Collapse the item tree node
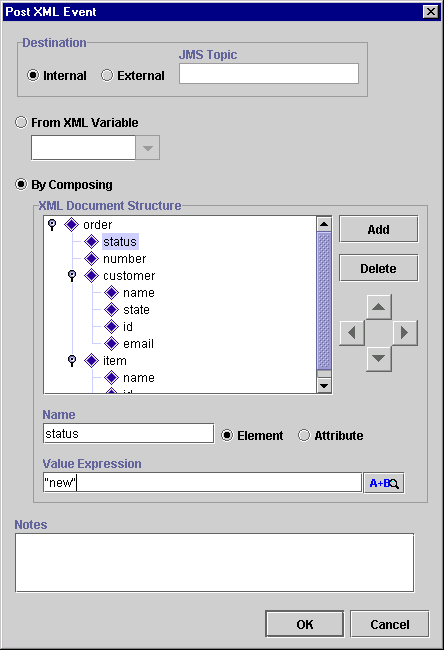The width and height of the screenshot is (444, 650). [x=72, y=361]
